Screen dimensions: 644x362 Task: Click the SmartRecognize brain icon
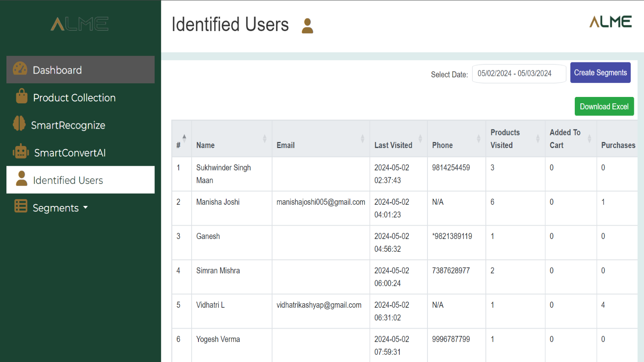[x=19, y=123]
